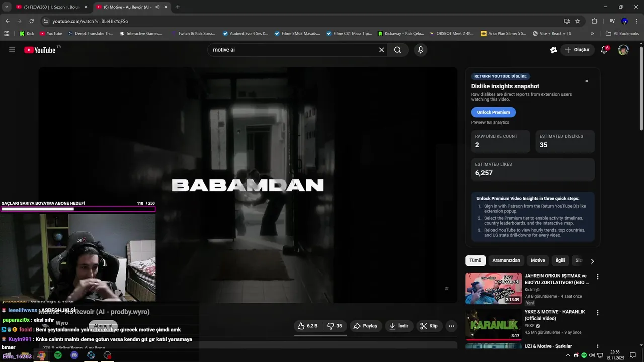Close the FLOW360 browser tab
The image size is (644, 362).
86,7
